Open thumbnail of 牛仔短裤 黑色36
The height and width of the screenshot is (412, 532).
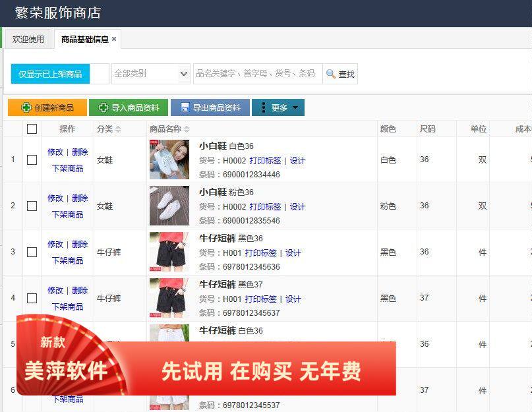[169, 252]
